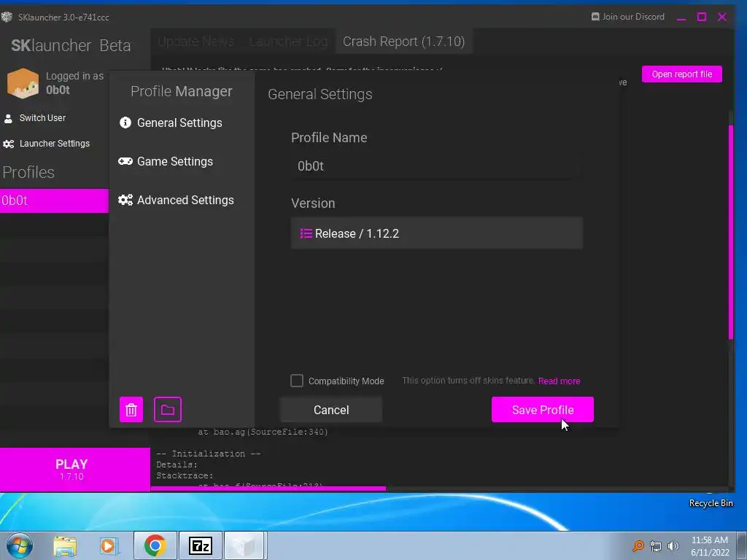747x560 pixels.
Task: Click the player avatar head icon
Action: (x=23, y=83)
